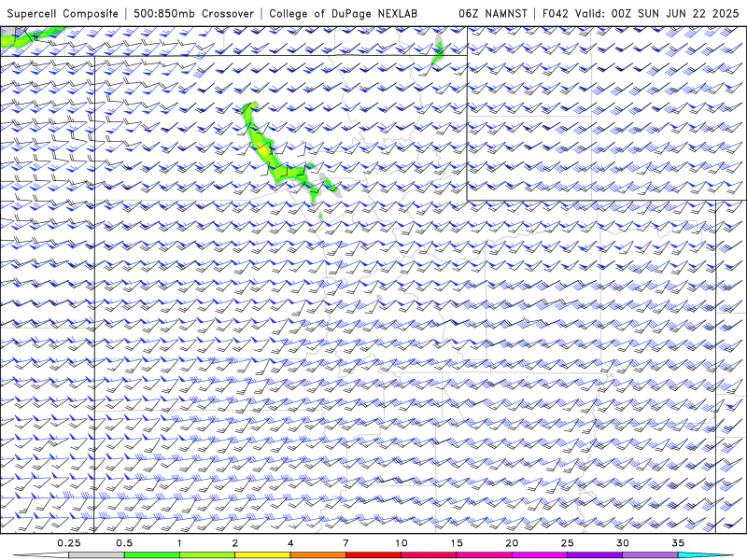Select the red 7–10 color bar segment
747x560 pixels.
(373, 555)
